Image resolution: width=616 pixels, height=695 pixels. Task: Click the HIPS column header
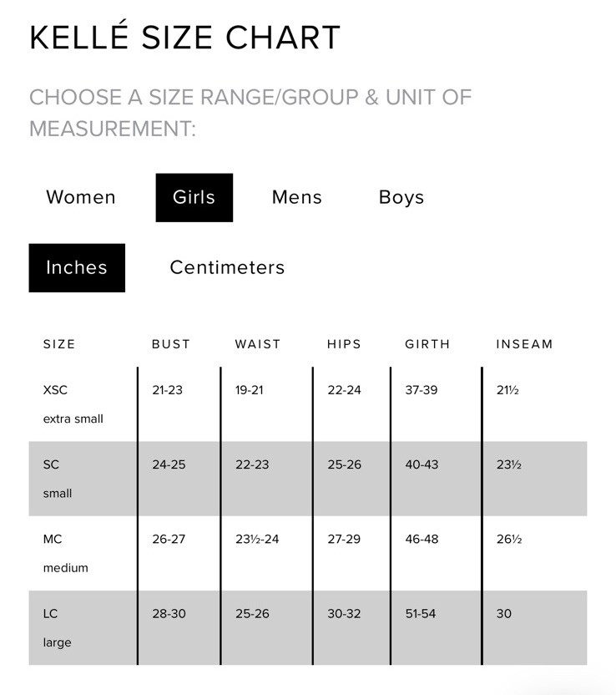click(x=345, y=344)
